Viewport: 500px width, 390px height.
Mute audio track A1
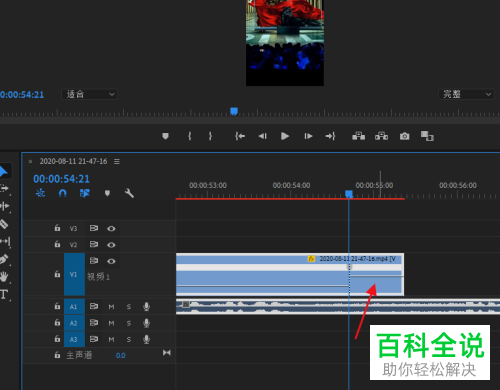pos(111,307)
